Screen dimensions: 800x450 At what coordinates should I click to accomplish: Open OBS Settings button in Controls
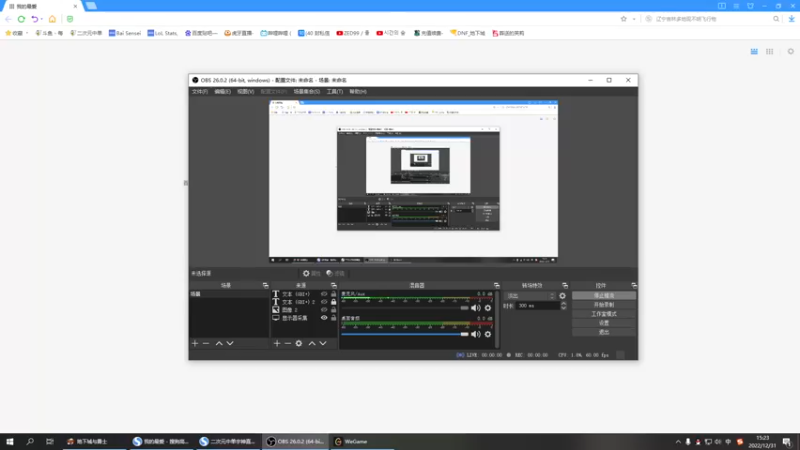tap(604, 323)
